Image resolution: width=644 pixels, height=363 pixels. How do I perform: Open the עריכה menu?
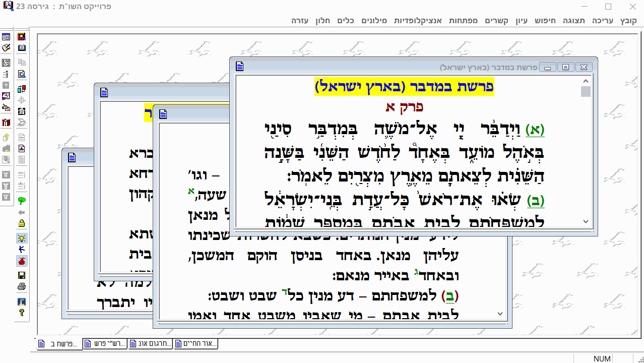coord(602,21)
